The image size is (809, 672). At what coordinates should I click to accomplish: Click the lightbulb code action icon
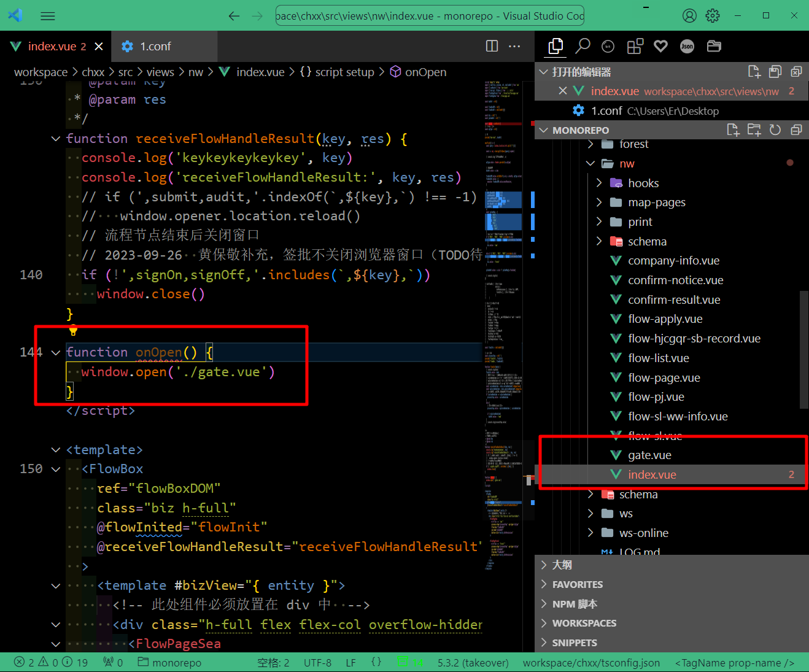(73, 331)
